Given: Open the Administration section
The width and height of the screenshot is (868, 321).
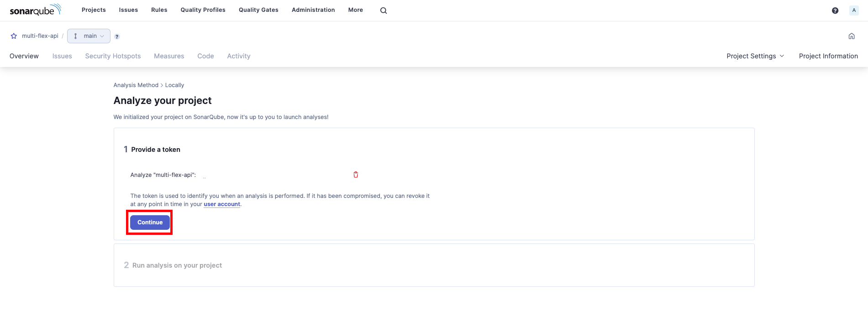Looking at the screenshot, I should [x=313, y=10].
